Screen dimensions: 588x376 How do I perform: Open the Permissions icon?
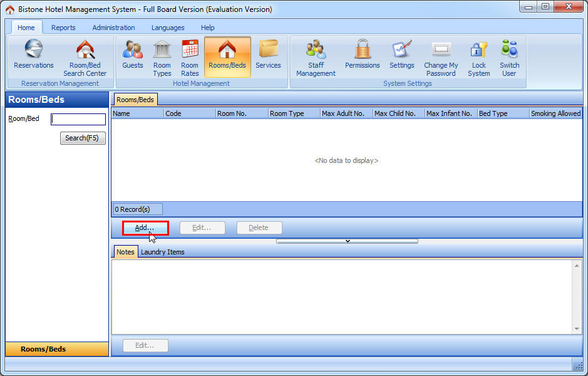click(x=362, y=56)
